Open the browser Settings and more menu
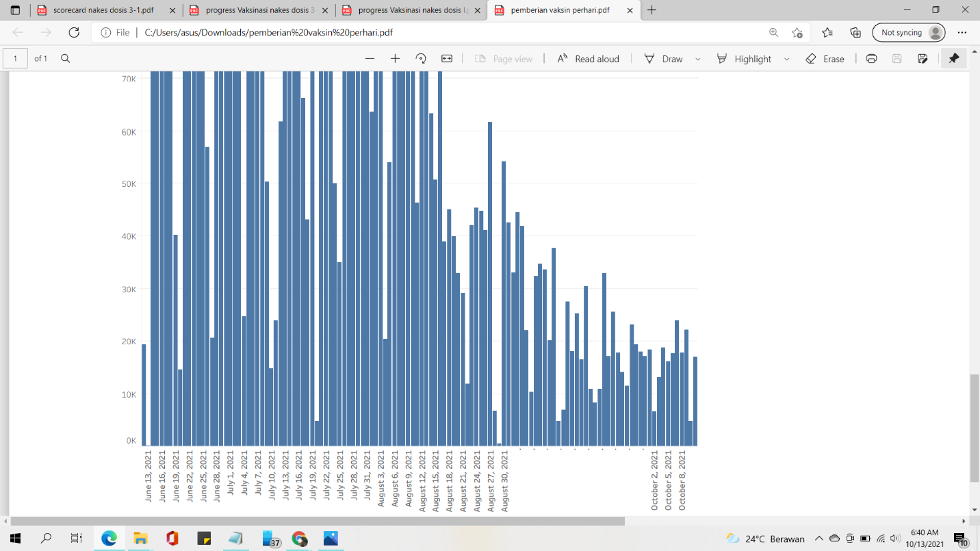 962,32
